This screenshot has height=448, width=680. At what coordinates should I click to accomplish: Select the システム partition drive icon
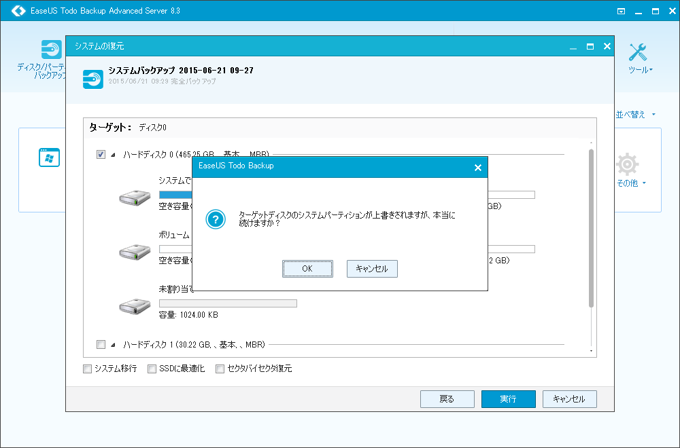[x=135, y=197]
